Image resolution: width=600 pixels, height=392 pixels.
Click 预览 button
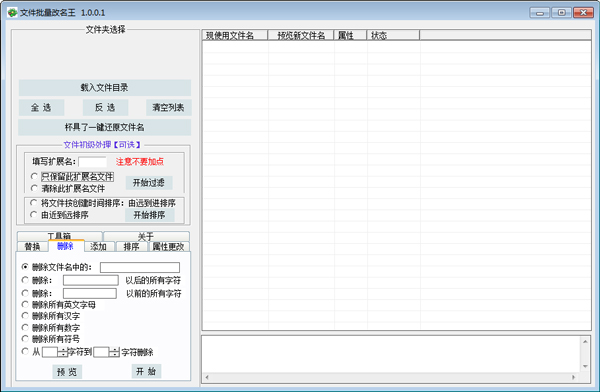click(x=67, y=371)
